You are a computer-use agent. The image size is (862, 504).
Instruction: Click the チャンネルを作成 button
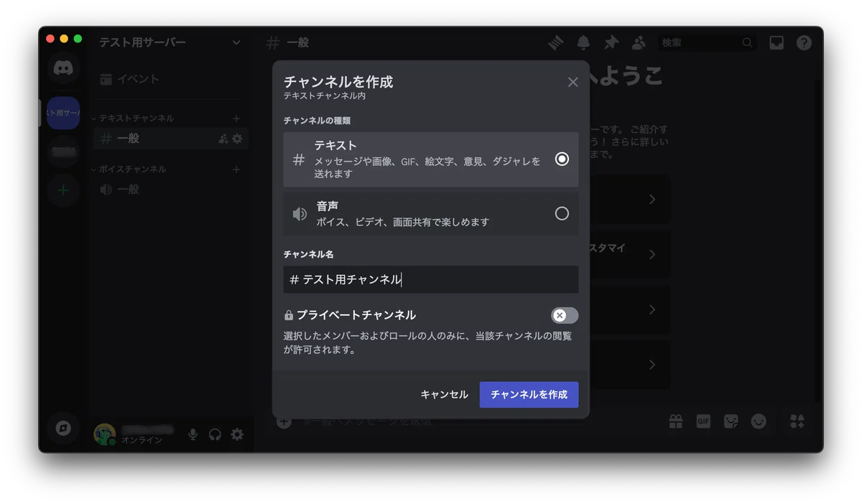tap(529, 394)
